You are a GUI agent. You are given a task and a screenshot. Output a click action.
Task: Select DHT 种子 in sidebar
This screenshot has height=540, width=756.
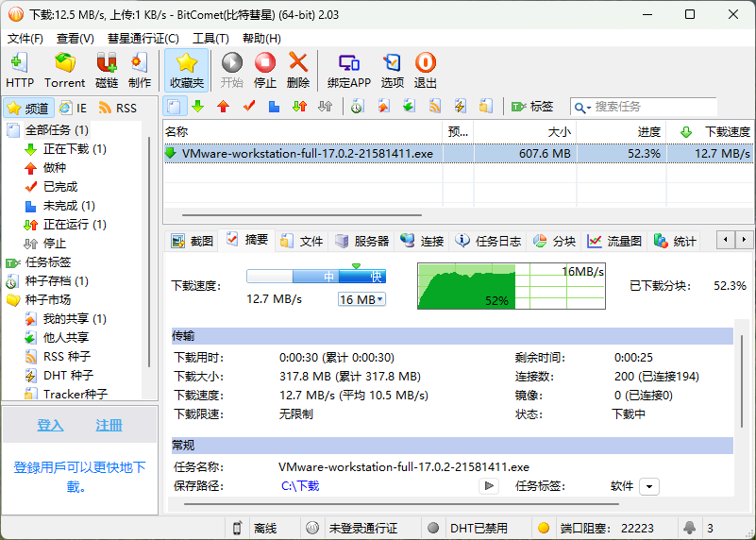click(68, 375)
